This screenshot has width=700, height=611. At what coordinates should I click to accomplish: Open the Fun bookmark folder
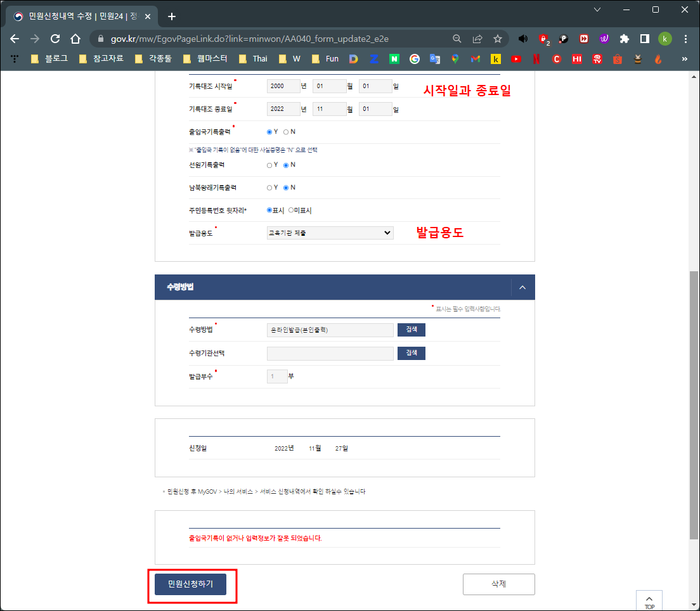(325, 59)
